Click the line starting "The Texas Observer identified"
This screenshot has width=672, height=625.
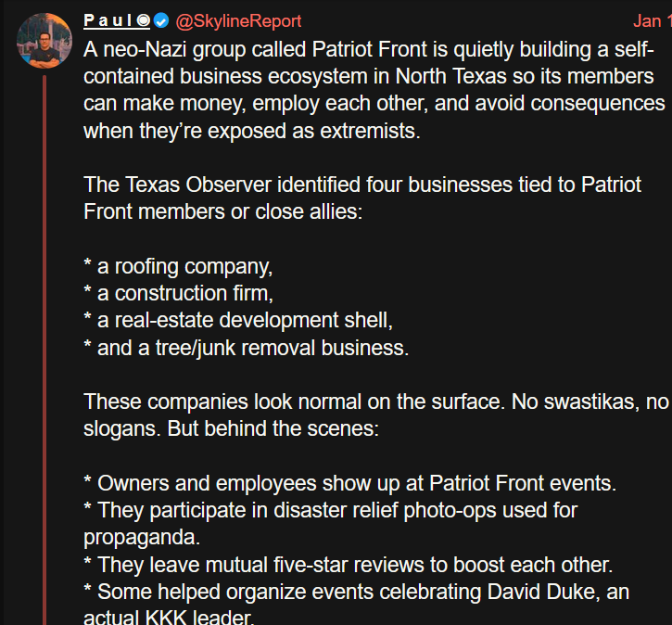coord(361,185)
